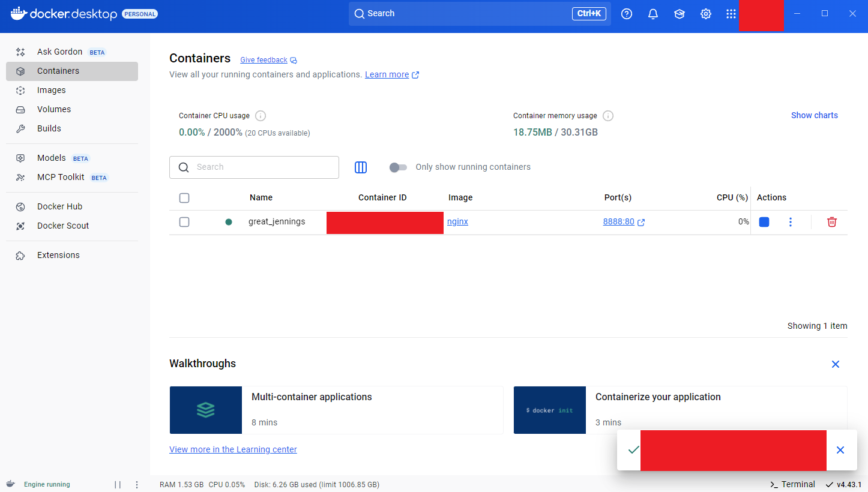Screen dimensions: 868x492
Task: Close the Walkthroughs section
Action: pyautogui.click(x=836, y=364)
